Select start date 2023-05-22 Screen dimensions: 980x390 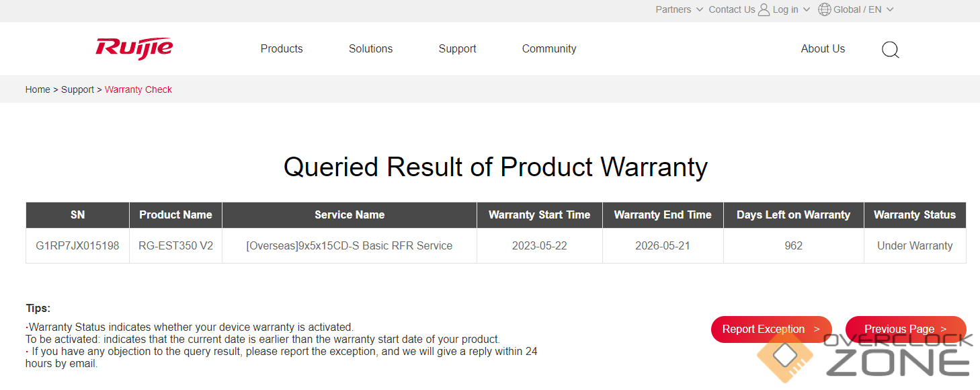point(540,245)
